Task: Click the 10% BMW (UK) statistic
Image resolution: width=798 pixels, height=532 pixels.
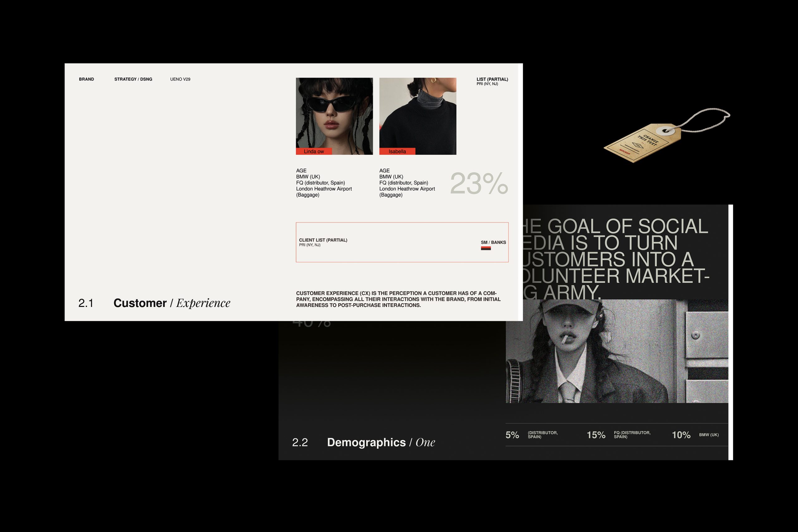Action: point(681,435)
